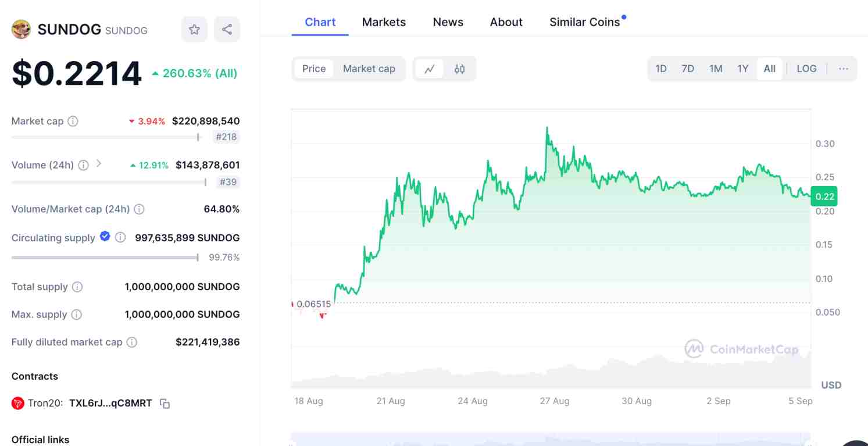Click the Max. supply info icon
Image resolution: width=868 pixels, height=446 pixels.
click(x=76, y=315)
